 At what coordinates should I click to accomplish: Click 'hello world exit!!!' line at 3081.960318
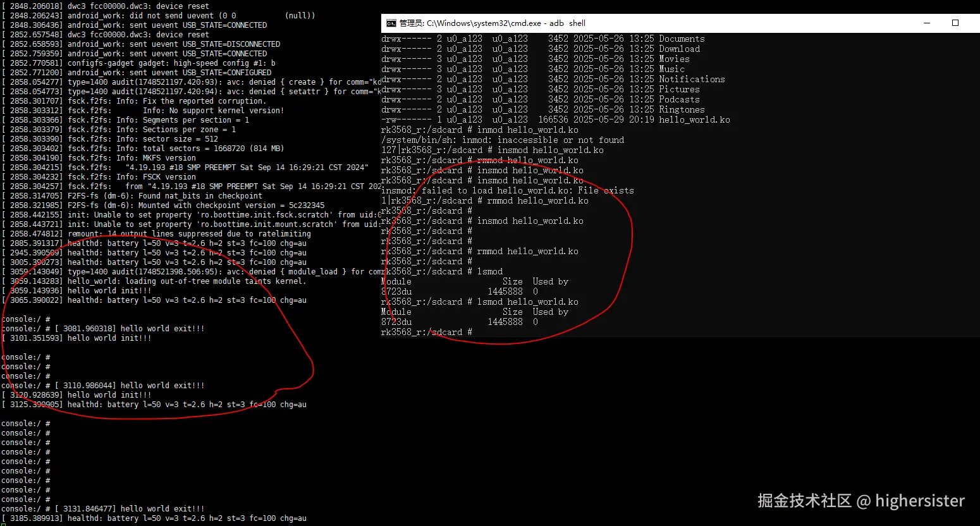(103, 328)
